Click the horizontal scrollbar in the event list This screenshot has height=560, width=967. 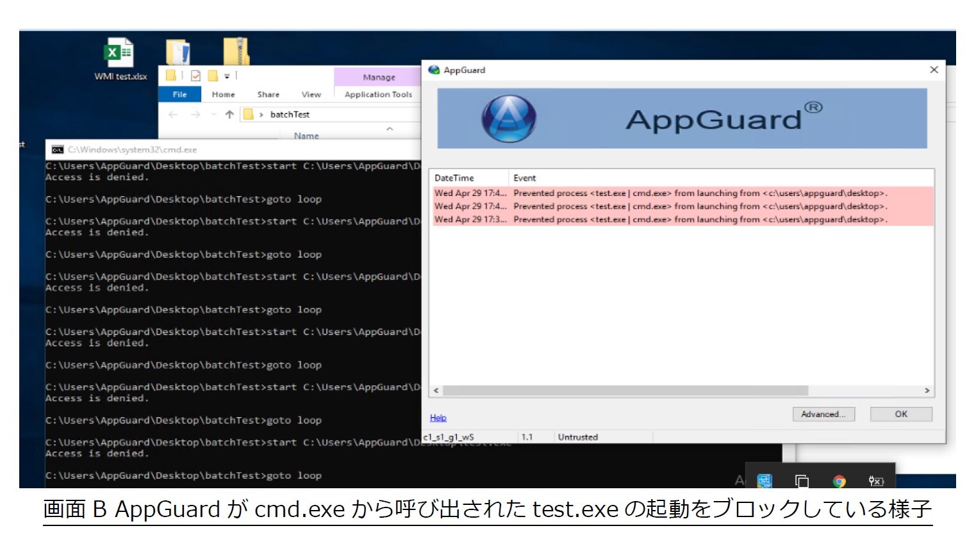tap(625, 390)
